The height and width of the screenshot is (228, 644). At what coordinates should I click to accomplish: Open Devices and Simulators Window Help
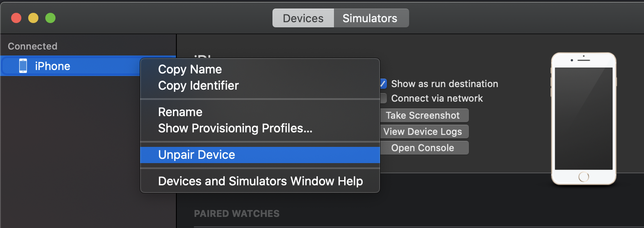[x=261, y=181]
